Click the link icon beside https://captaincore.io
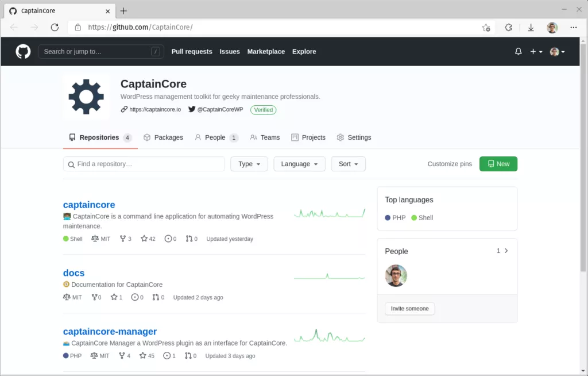 tap(123, 109)
